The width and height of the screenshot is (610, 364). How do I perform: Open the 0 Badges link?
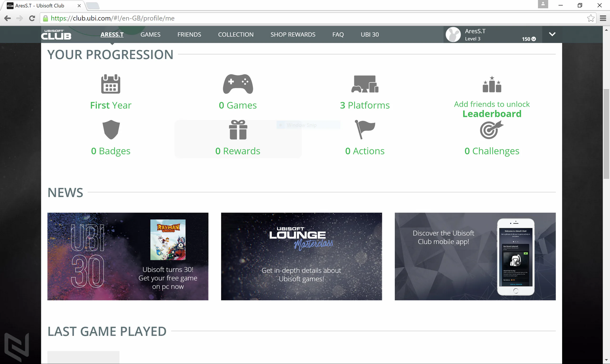(111, 151)
